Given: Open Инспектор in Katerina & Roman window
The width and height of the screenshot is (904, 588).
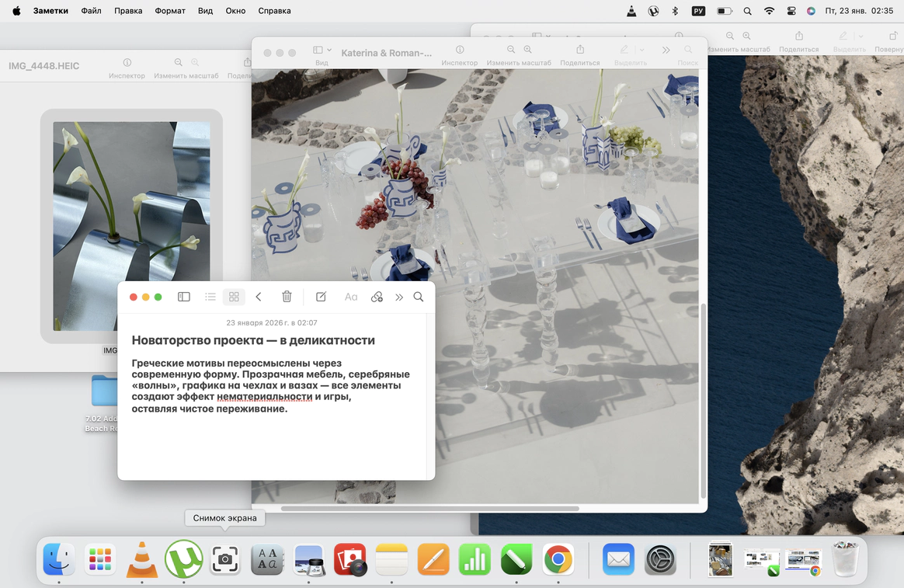Looking at the screenshot, I should 459,54.
